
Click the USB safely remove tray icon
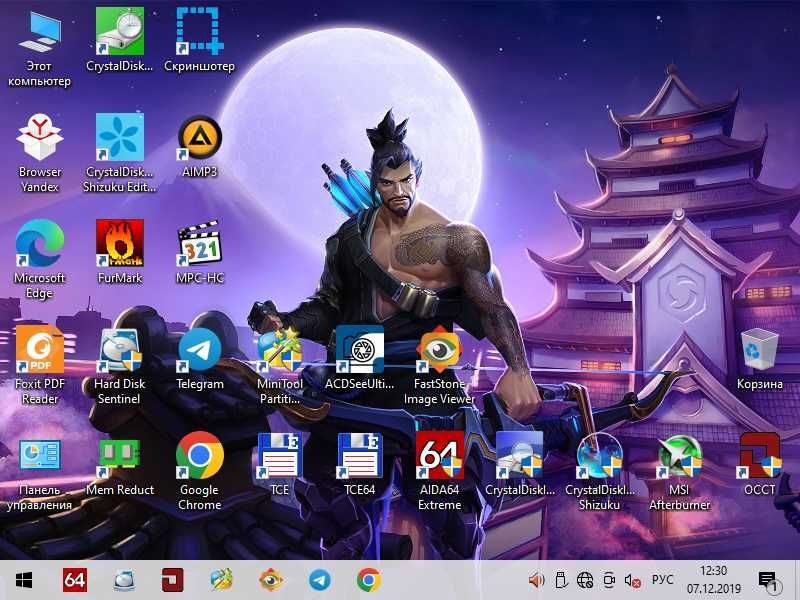pos(561,580)
